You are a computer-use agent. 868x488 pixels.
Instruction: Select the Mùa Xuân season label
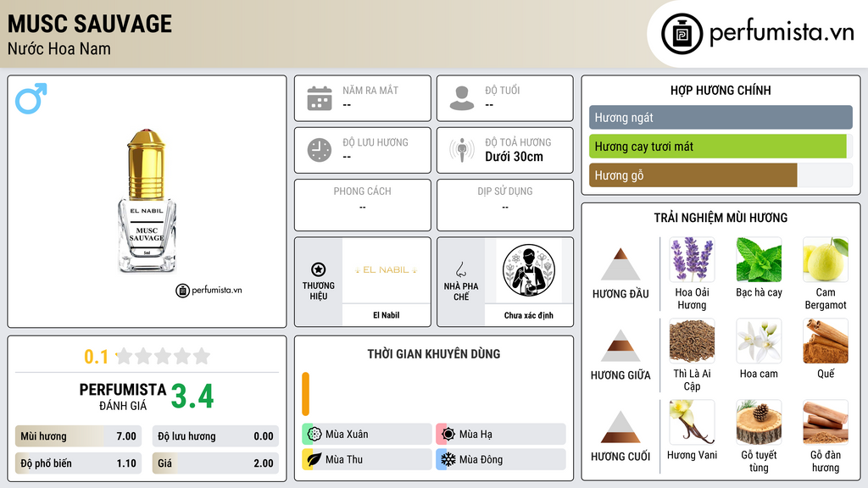[347, 435]
